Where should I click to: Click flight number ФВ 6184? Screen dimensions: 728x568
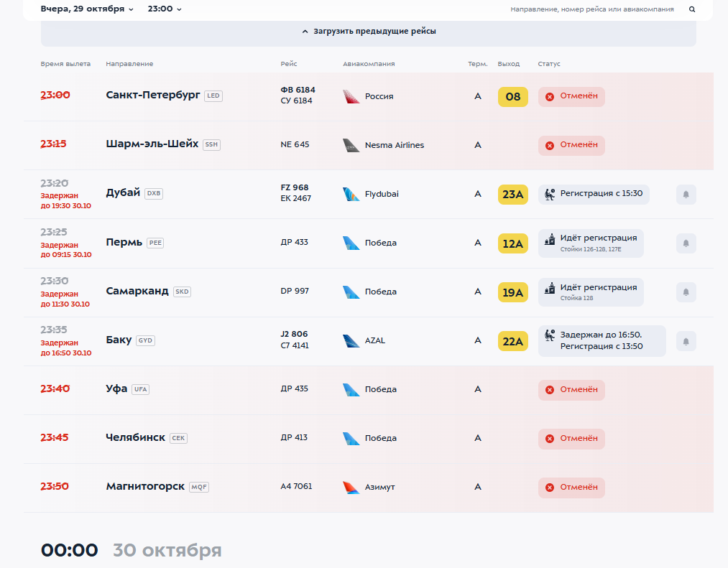pos(298,90)
